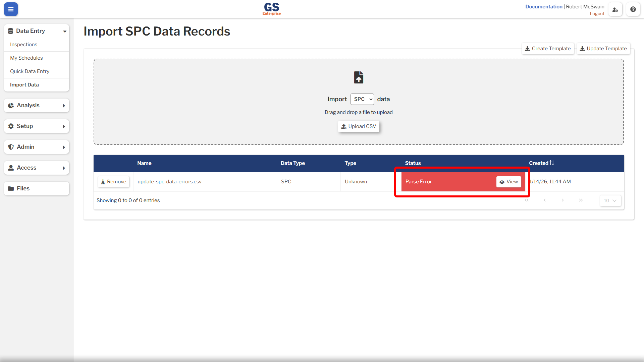Expand the Analysis menu
Viewport: 644px width, 362px height.
coord(37,106)
